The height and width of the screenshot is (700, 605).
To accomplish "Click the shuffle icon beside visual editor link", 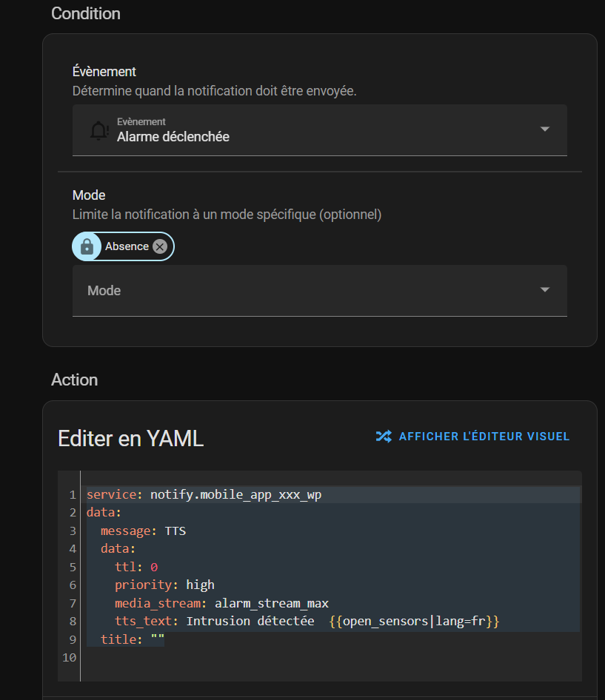I will (384, 436).
